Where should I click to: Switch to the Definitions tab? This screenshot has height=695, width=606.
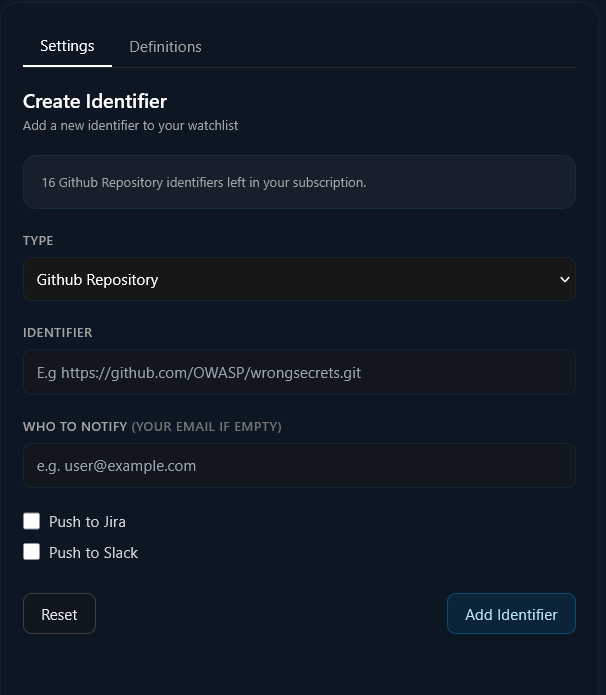pos(165,47)
